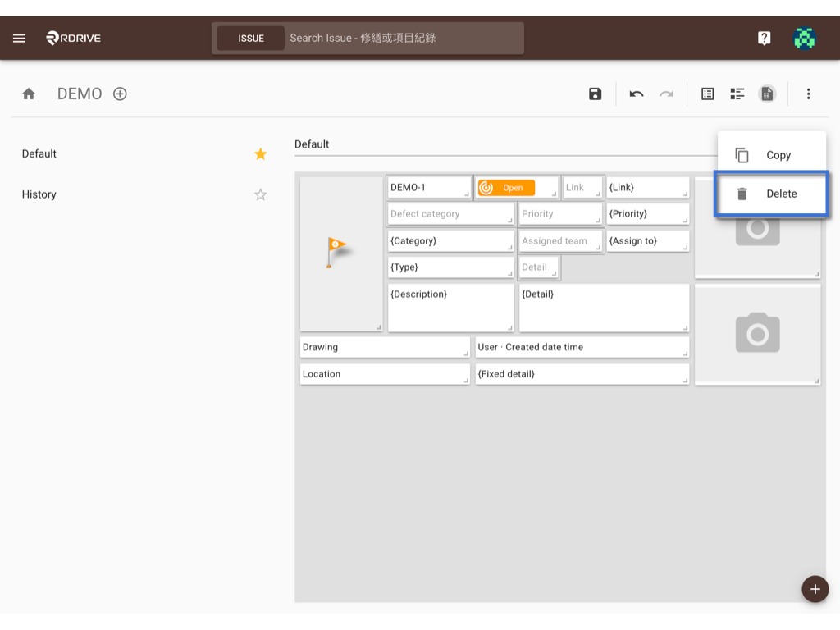
Task: Click the DEMO project title
Action: click(80, 94)
